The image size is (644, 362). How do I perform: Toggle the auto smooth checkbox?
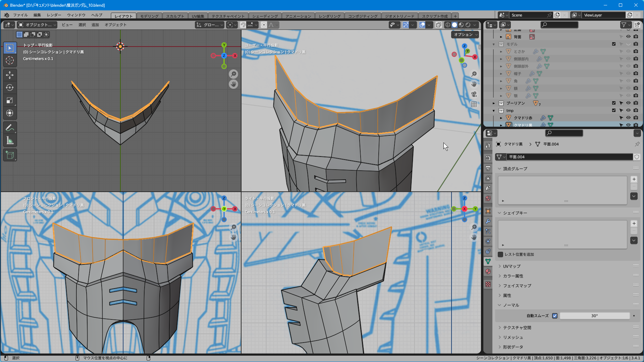(555, 316)
